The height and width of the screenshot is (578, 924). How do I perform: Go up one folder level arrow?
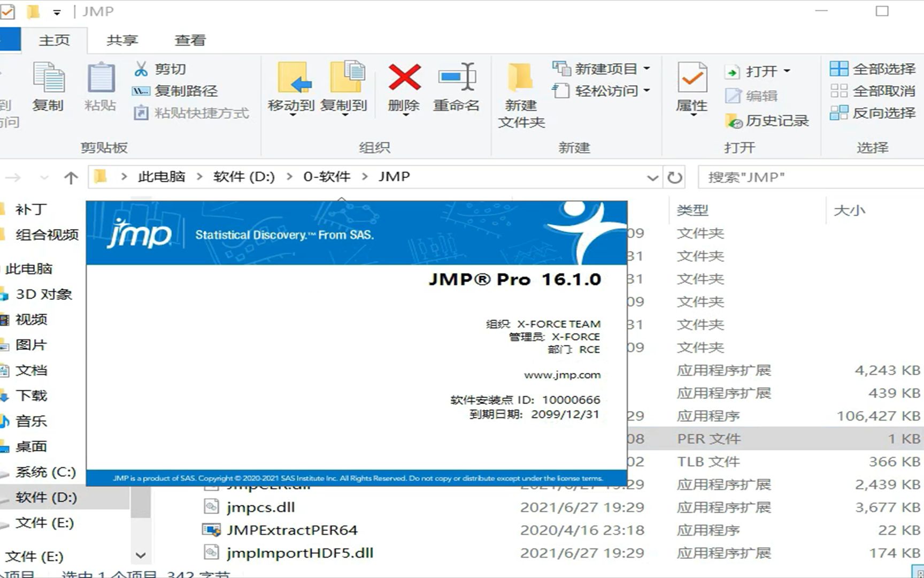(x=71, y=177)
